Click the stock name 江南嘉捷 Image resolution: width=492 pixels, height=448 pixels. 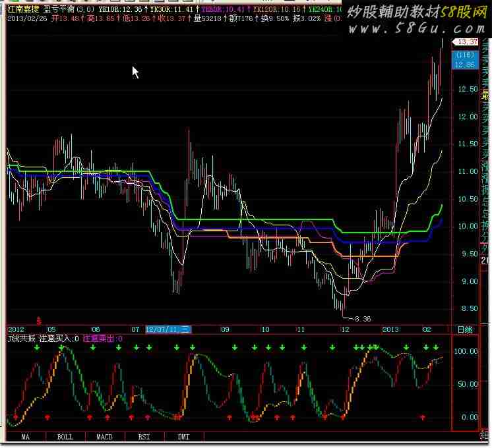tap(23, 9)
